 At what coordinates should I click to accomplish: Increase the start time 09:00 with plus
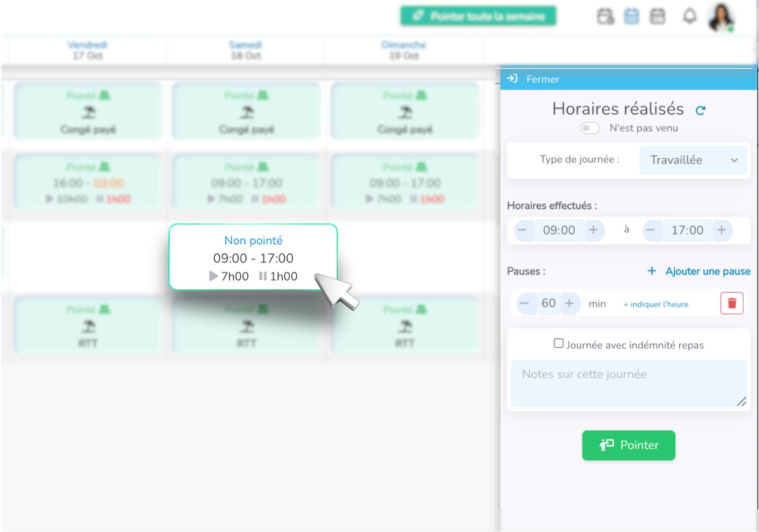(x=593, y=230)
